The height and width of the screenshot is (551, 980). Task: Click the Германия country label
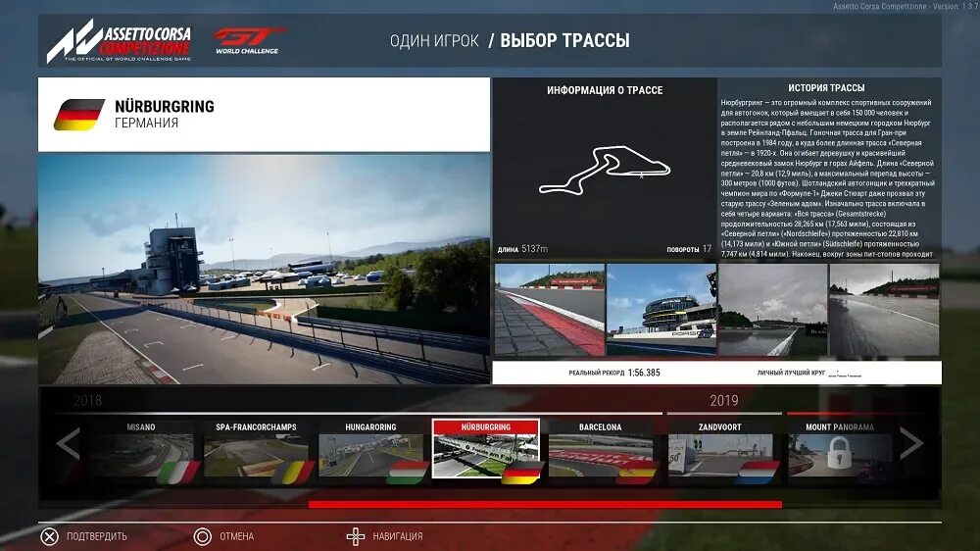pos(146,124)
